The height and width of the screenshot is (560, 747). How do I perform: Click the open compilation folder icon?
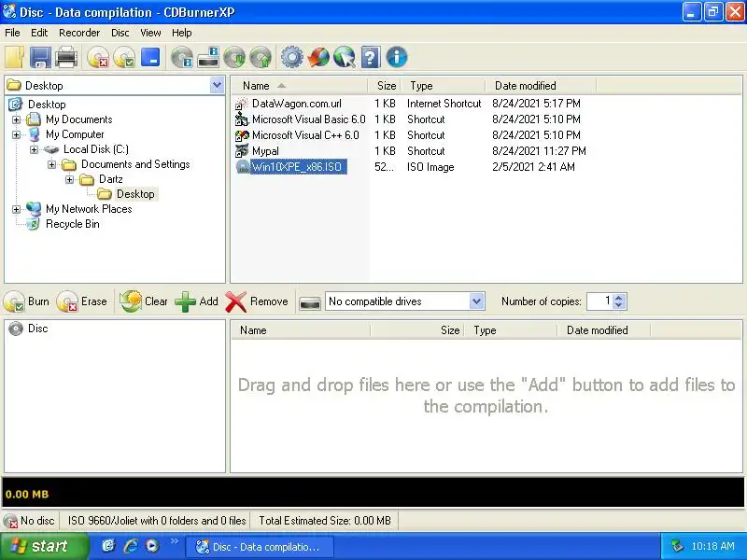coord(14,57)
